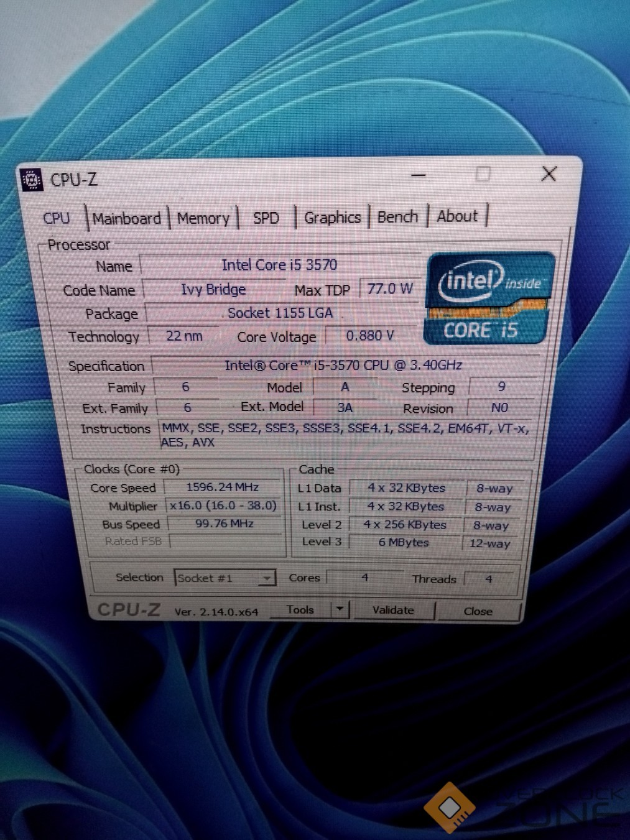Click the Tools button
The width and height of the screenshot is (630, 840).
click(300, 610)
